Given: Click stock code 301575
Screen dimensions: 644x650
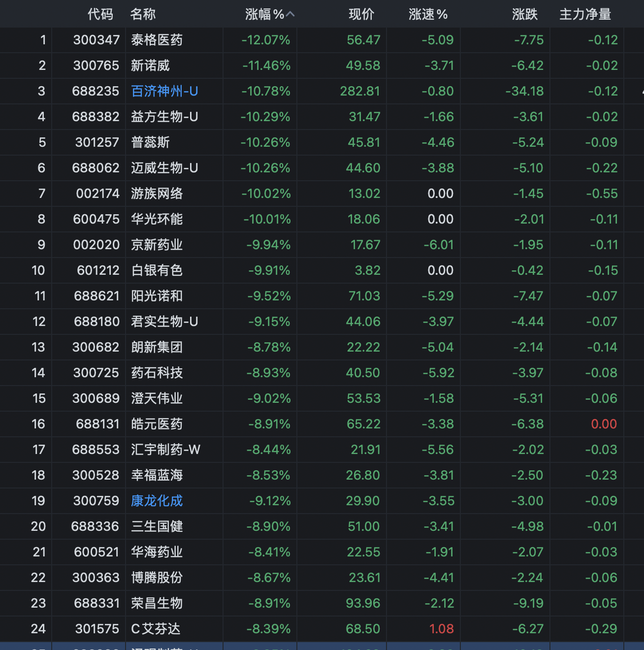Looking at the screenshot, I should pyautogui.click(x=97, y=629).
